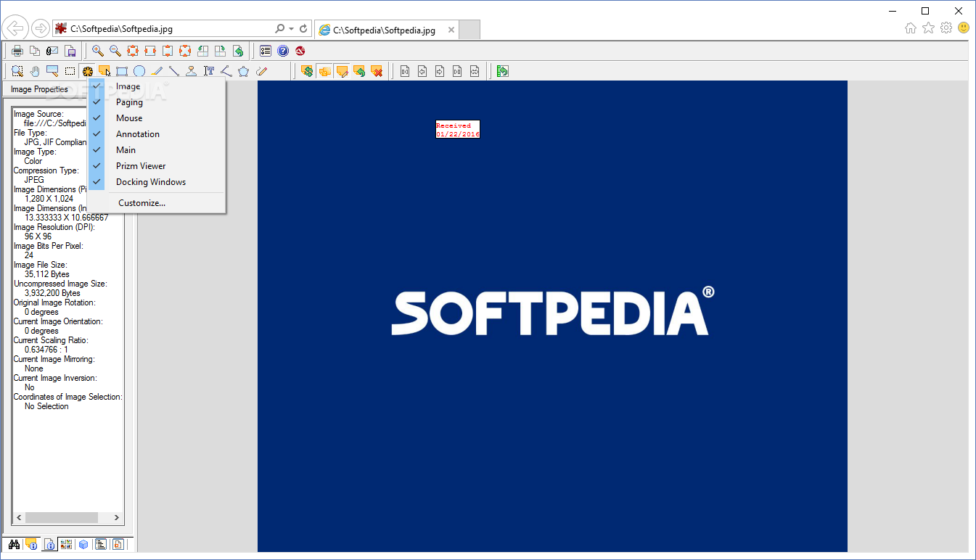Click the Copy pages icon
The height and width of the screenshot is (560, 976).
click(x=35, y=51)
